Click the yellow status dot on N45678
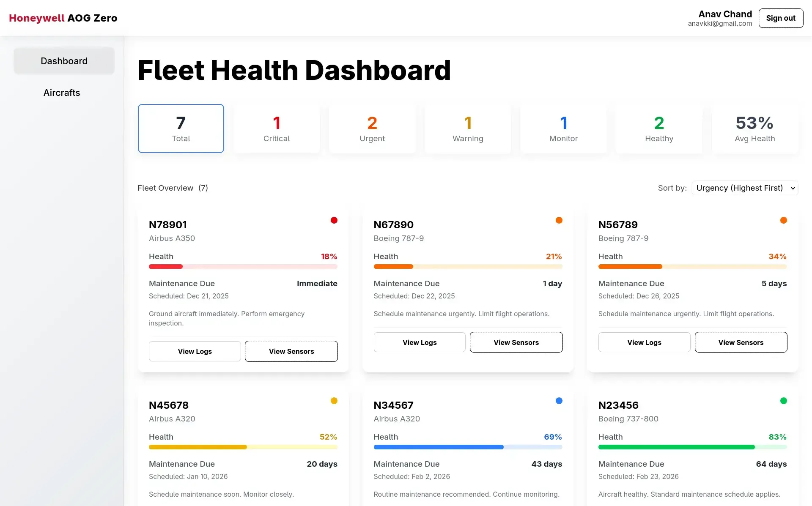 point(334,401)
